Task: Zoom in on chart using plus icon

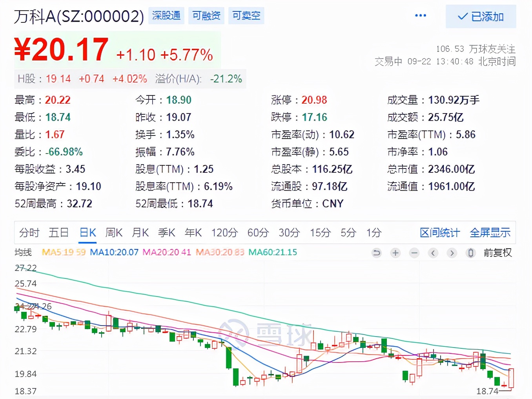Action: (x=395, y=253)
